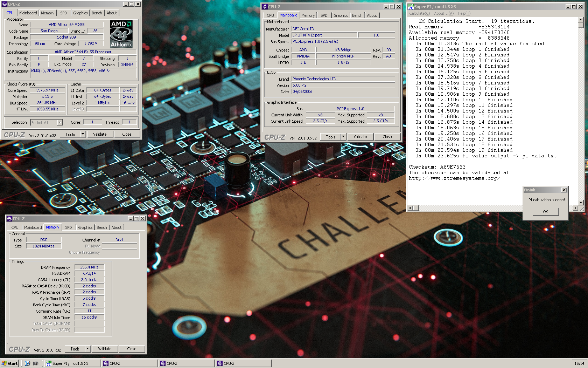
Task: Switch to Graphics tab in Mainboard window
Action: click(x=341, y=15)
